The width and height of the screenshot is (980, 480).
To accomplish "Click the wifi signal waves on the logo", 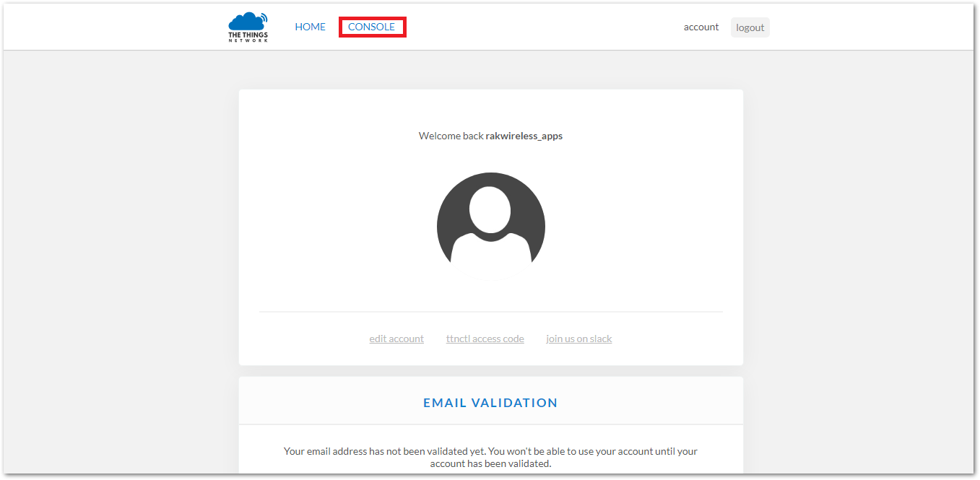I will (x=263, y=17).
